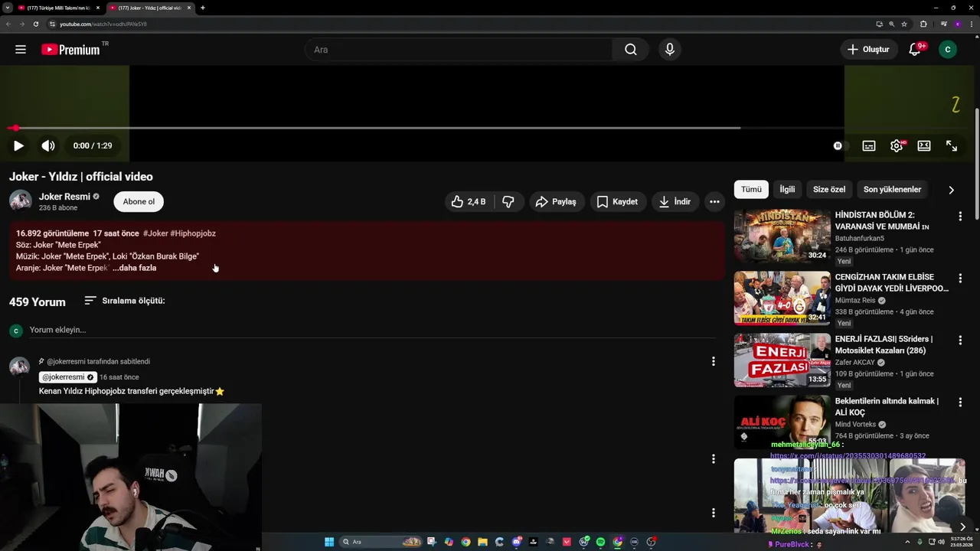
Task: Open player settings gear
Action: point(897,145)
